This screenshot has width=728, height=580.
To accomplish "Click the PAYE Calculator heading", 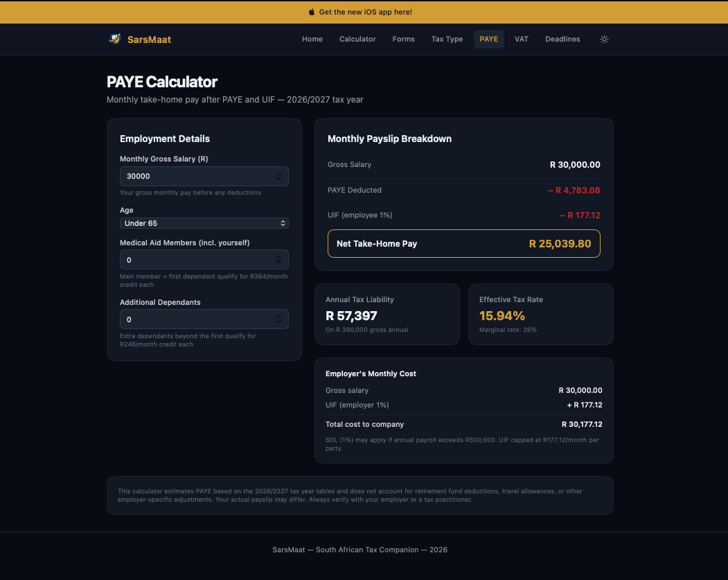I will [162, 82].
